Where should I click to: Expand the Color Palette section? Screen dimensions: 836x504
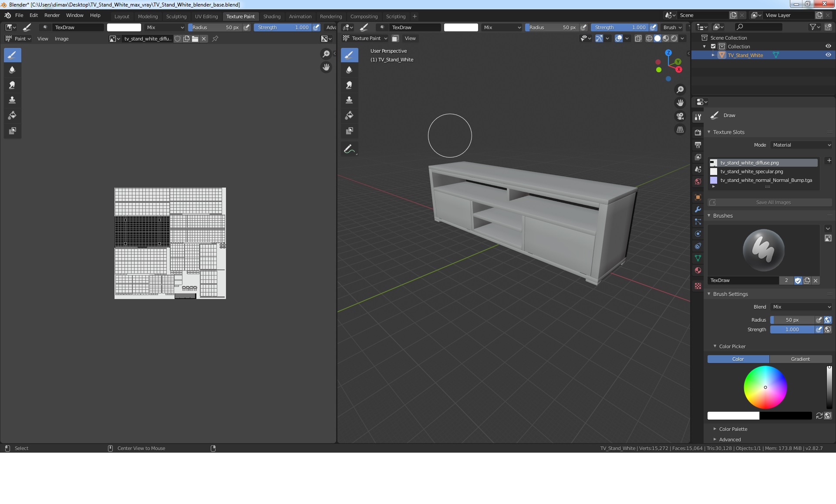[x=733, y=429]
